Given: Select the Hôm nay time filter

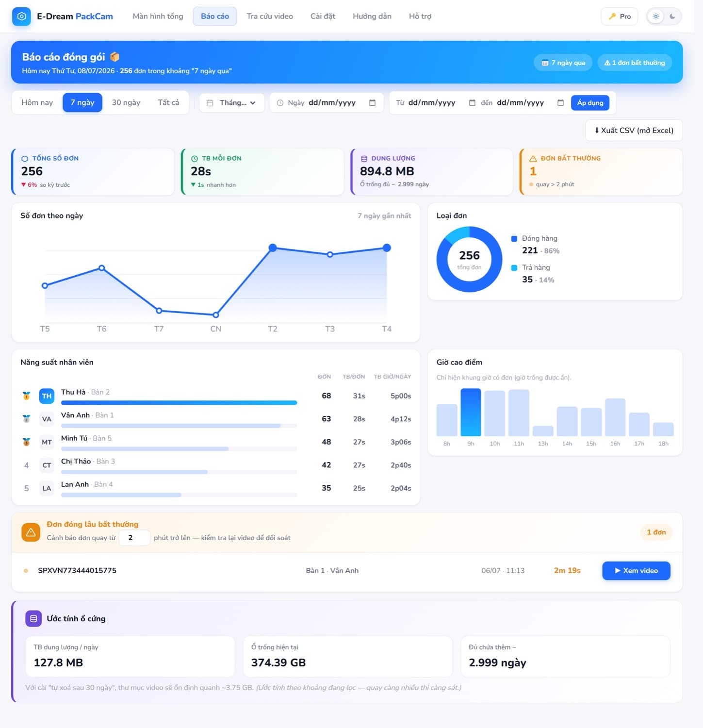Looking at the screenshot, I should [37, 102].
